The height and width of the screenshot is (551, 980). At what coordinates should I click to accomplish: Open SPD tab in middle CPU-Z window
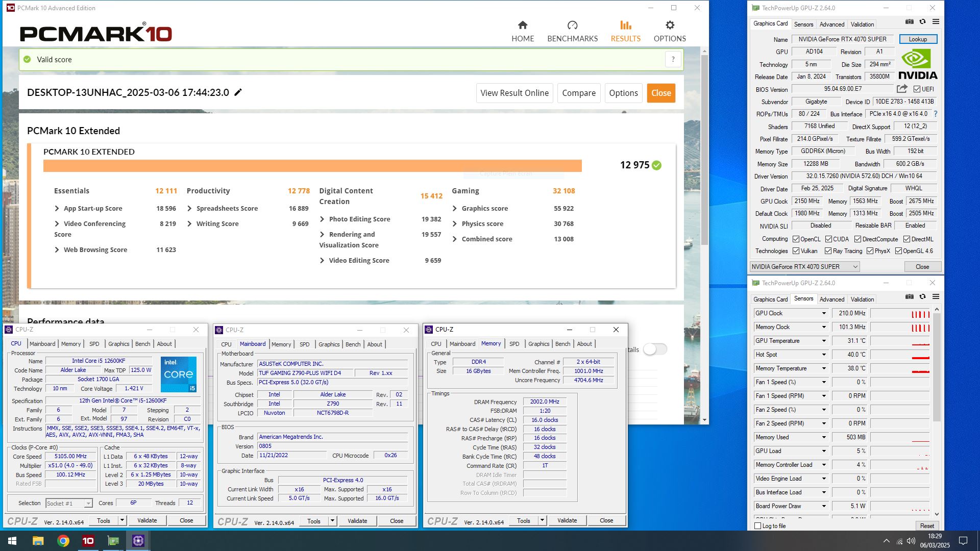pos(304,344)
